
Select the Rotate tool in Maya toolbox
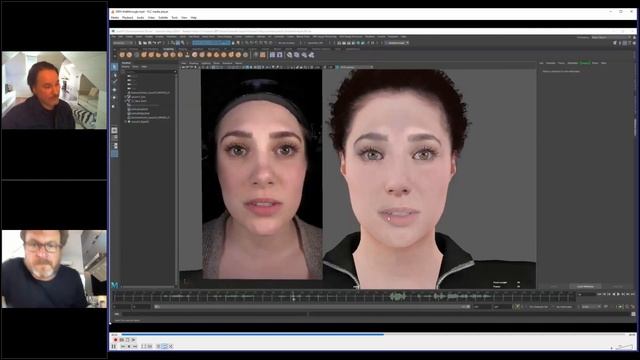pos(114,98)
